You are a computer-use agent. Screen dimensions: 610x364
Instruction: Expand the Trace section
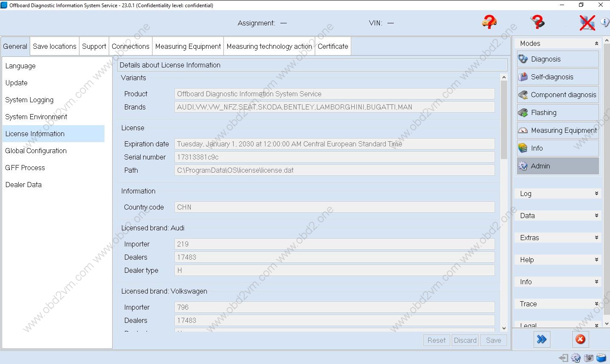(x=558, y=304)
